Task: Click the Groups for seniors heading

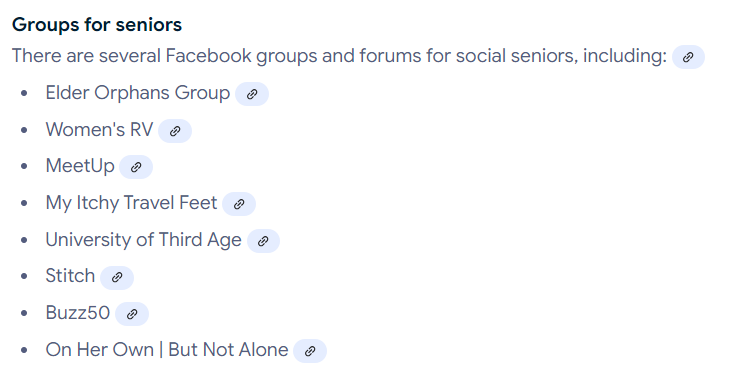Action: click(97, 25)
